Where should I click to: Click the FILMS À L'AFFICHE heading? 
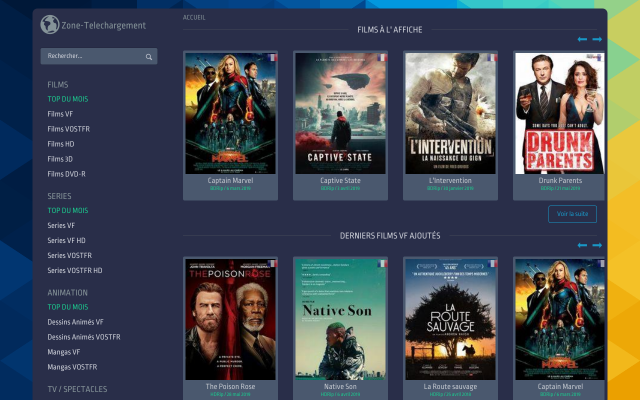[x=390, y=30]
